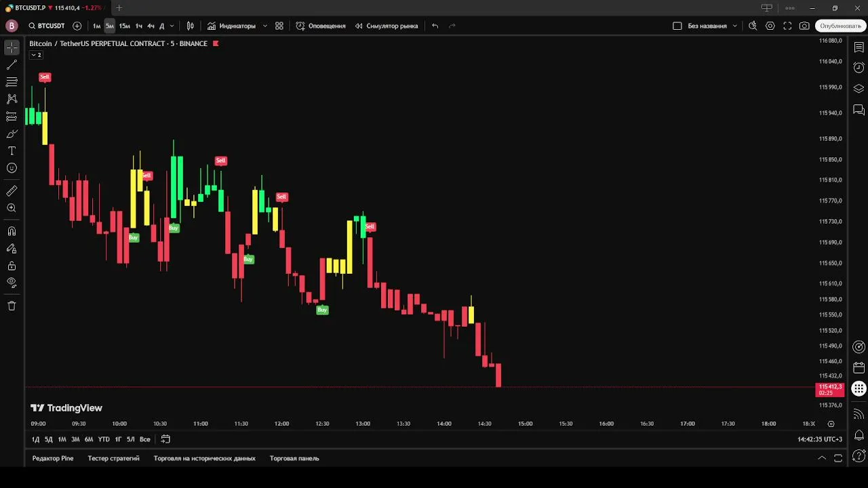
Task: Toggle lock all drawings
Action: point(12,266)
